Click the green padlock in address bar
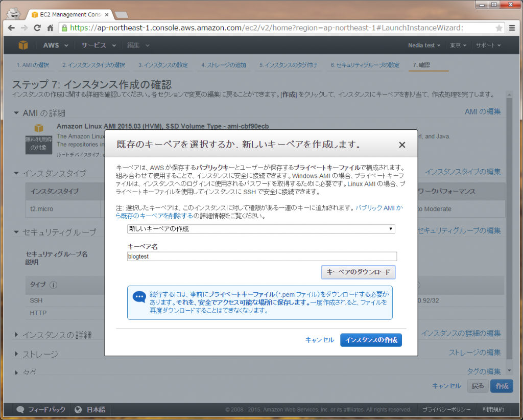Image resolution: width=523 pixels, height=420 pixels. (x=65, y=28)
